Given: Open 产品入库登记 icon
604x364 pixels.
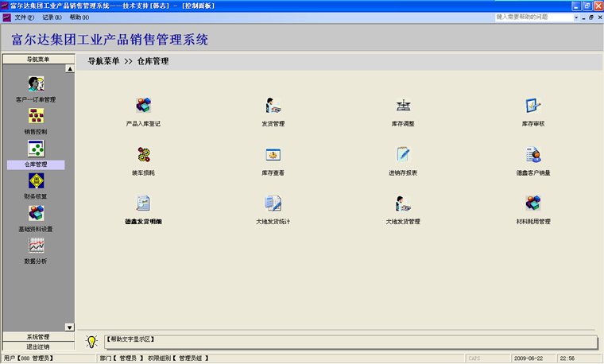Looking at the screenshot, I should pyautogui.click(x=143, y=105).
